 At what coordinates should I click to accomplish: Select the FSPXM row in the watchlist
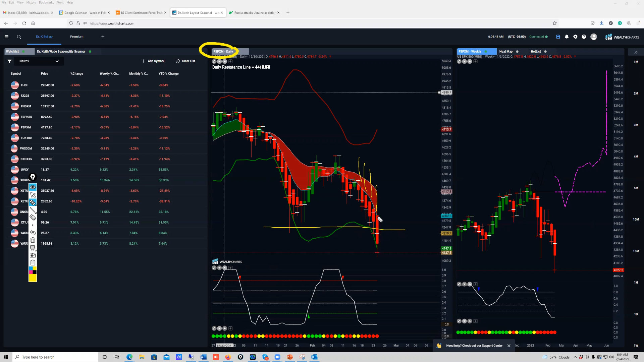pyautogui.click(x=106, y=127)
